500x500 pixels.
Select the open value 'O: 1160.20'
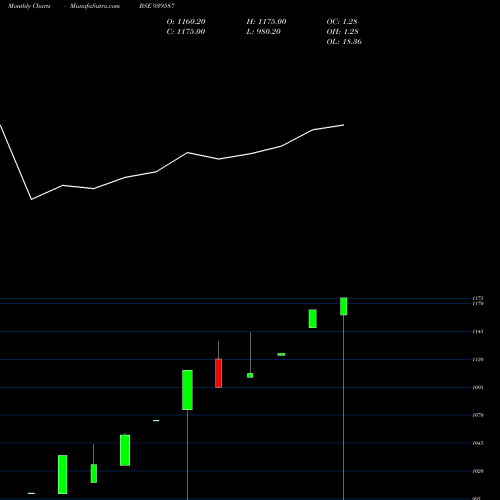coord(186,22)
